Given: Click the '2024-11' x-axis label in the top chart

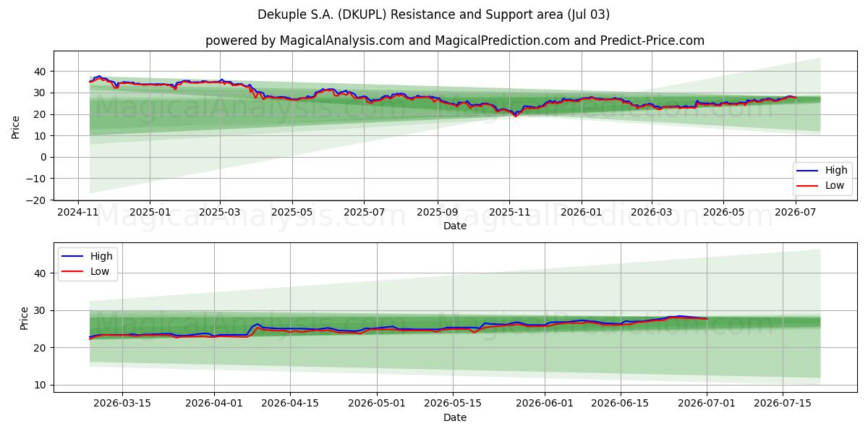Looking at the screenshot, I should click(78, 213).
